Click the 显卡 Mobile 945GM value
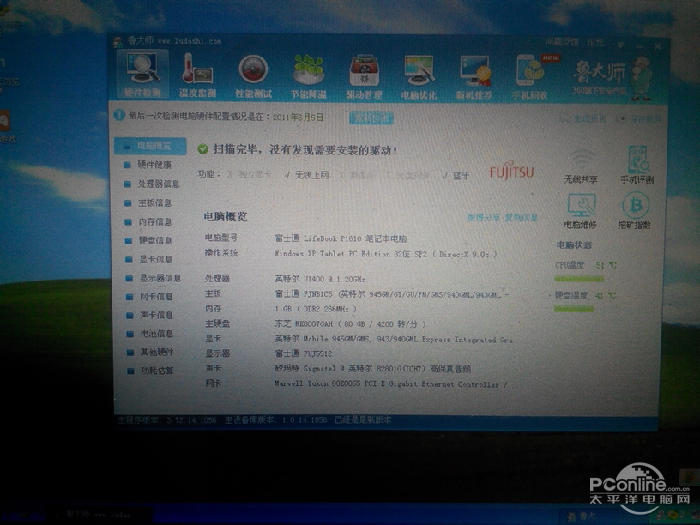 [393, 339]
